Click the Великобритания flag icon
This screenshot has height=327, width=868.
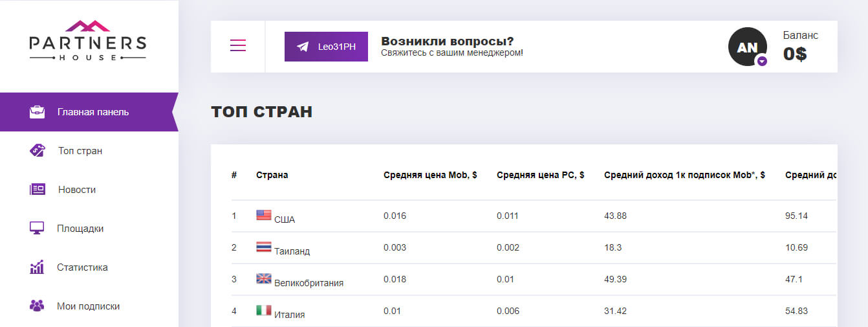264,278
